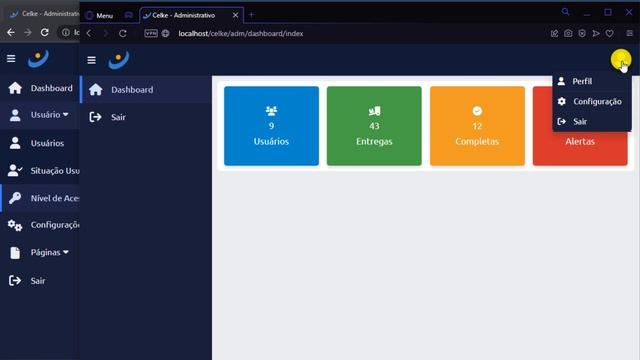
Task: Close the Celke - Administrativo tab
Action: tap(236, 15)
